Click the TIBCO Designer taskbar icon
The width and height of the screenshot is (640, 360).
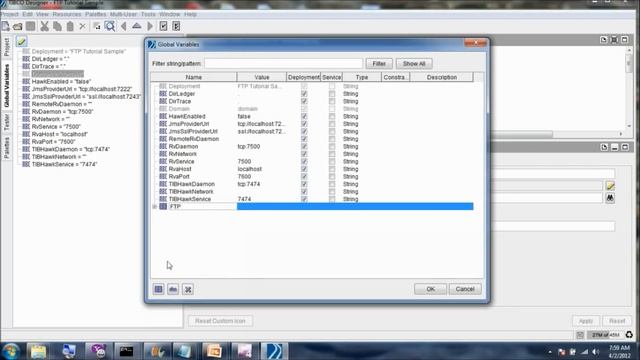274,351
